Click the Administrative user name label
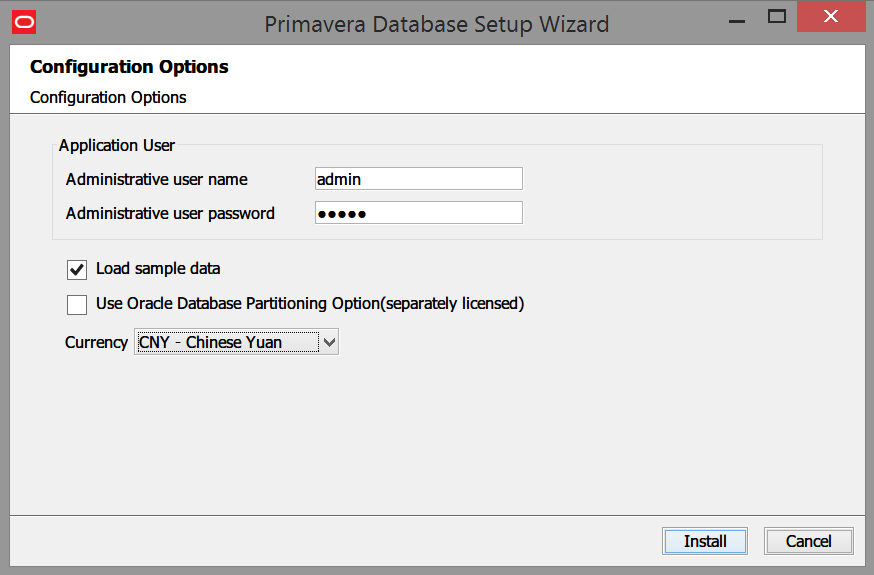Screen dimensions: 874x575 [157, 179]
